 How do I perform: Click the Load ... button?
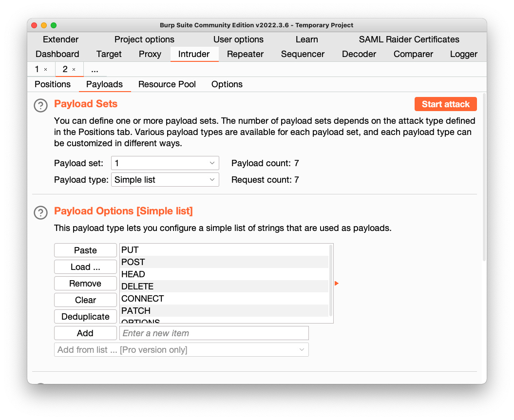click(85, 267)
